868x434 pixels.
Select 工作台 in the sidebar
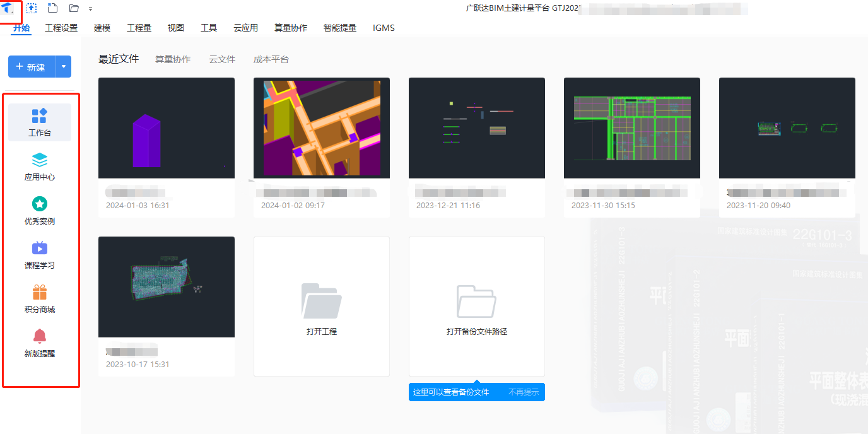40,122
